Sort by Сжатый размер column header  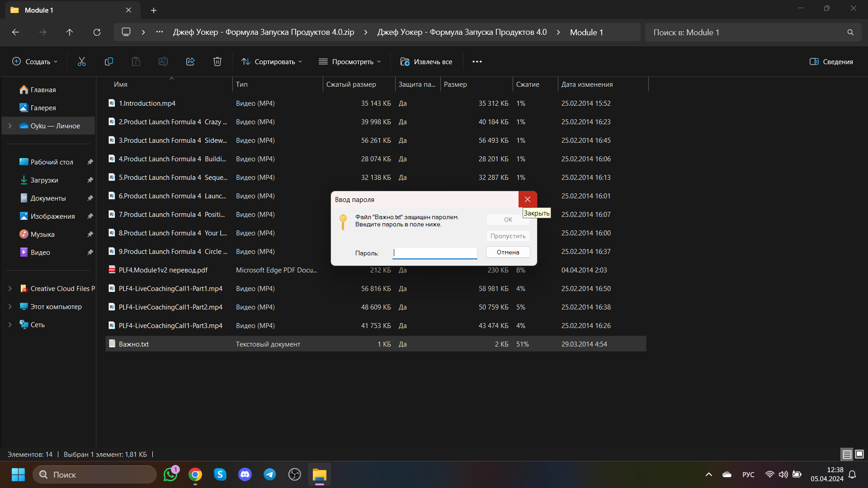(x=351, y=84)
